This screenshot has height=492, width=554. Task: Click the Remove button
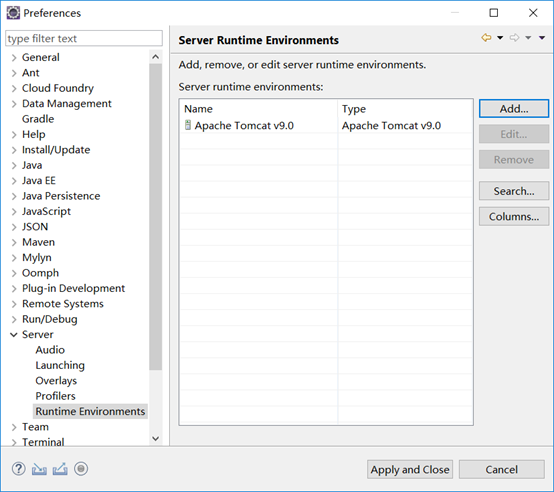[514, 160]
